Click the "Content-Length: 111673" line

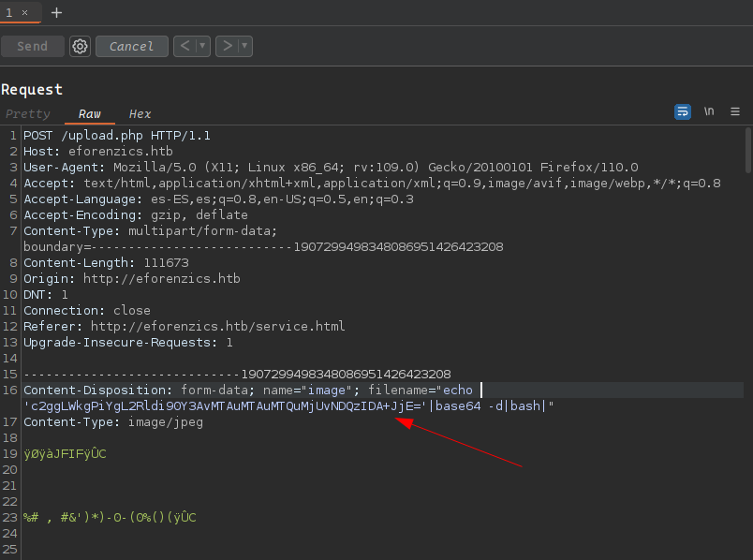[106, 263]
